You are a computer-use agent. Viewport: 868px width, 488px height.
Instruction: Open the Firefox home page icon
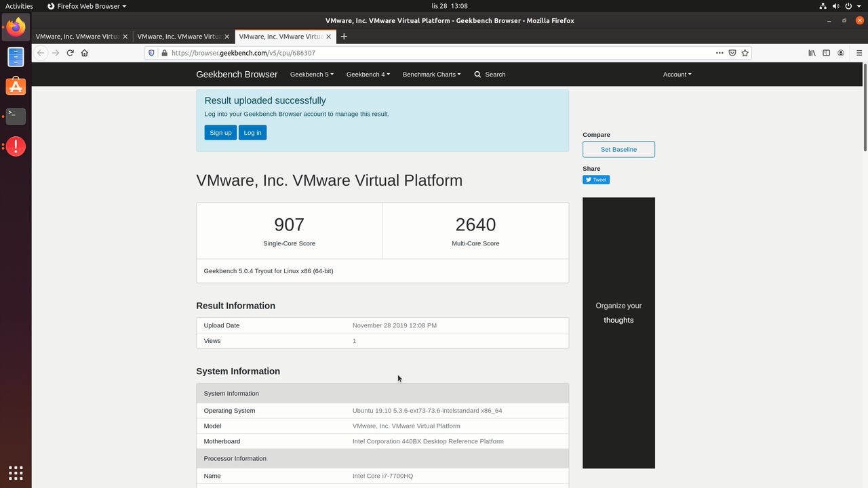[85, 53]
